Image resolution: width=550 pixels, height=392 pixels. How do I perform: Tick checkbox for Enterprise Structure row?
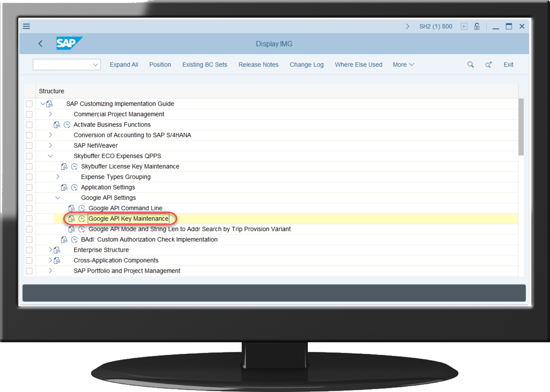[x=29, y=250]
